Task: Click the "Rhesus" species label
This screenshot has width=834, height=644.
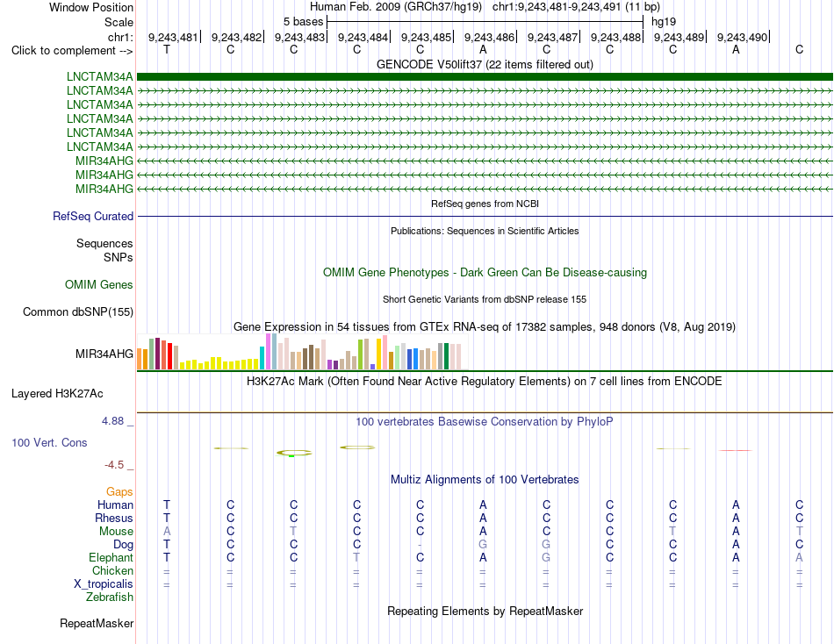Action: tap(114, 518)
